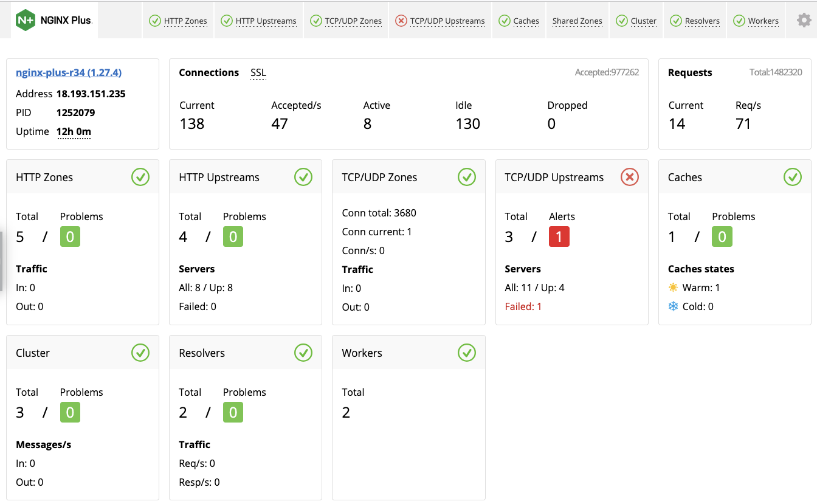Open the Cluster tab
817x504 pixels.
[636, 21]
